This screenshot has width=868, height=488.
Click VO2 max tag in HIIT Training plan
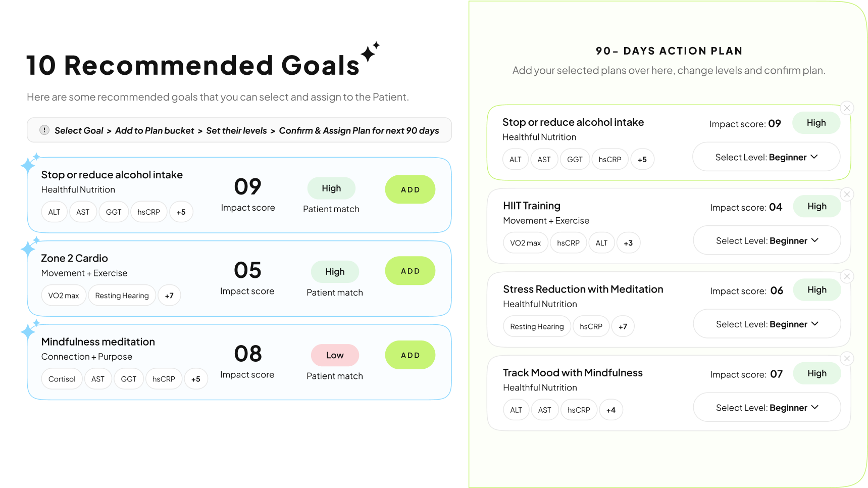tap(525, 243)
